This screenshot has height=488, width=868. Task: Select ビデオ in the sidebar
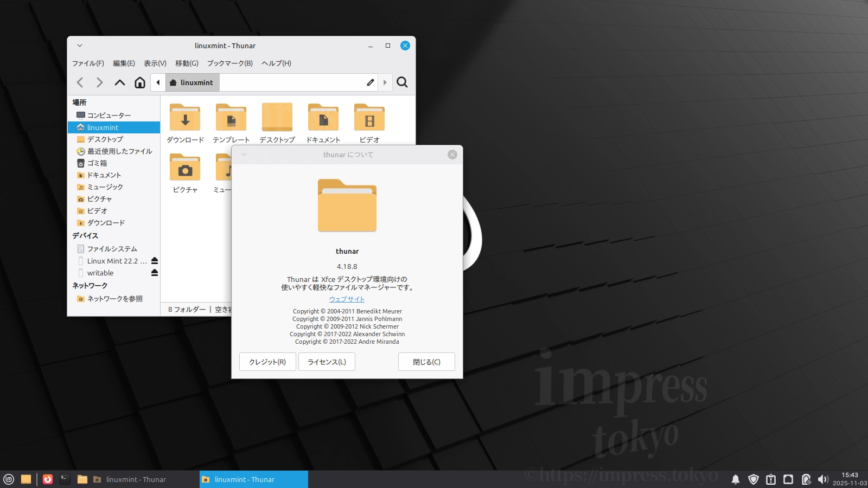click(x=114, y=211)
